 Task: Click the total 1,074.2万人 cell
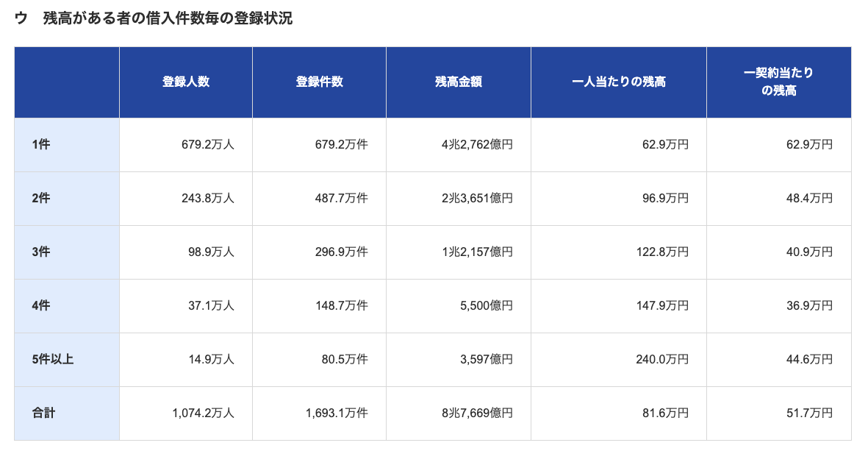(x=186, y=413)
